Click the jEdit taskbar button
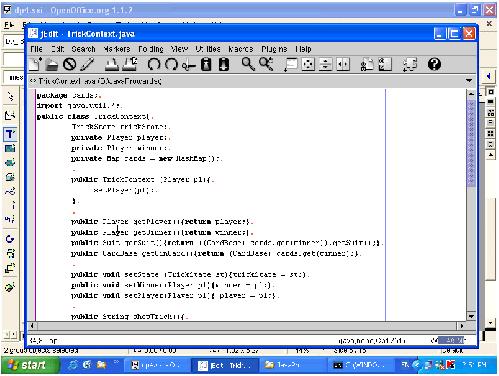Viewport: 499px width, 376px height. pos(225,365)
